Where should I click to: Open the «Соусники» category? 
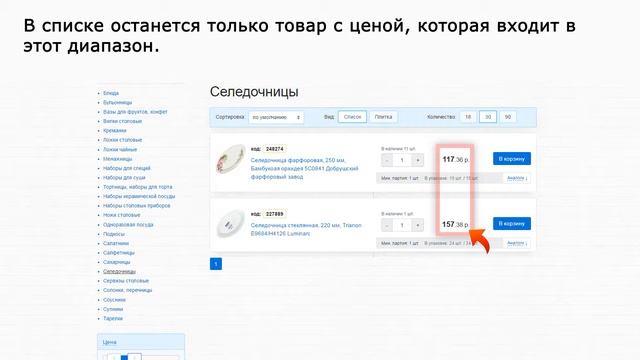[114, 300]
